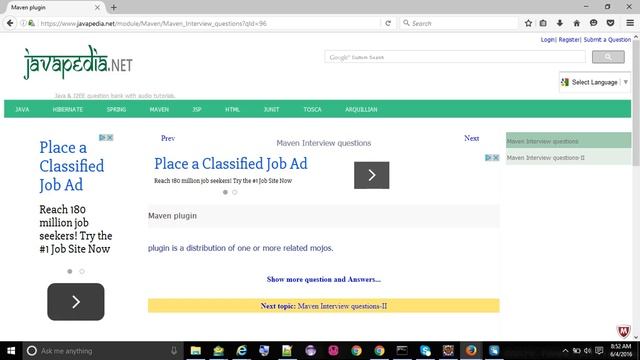Open the volume icon in the system tray
Screen dimensions: 640x360
[587, 351]
